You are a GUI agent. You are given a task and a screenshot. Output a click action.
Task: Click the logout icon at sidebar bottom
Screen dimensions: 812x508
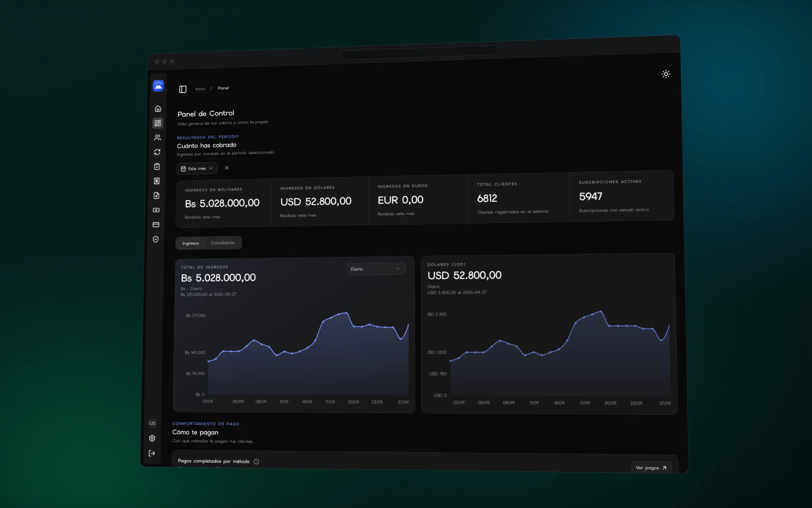pos(152,453)
